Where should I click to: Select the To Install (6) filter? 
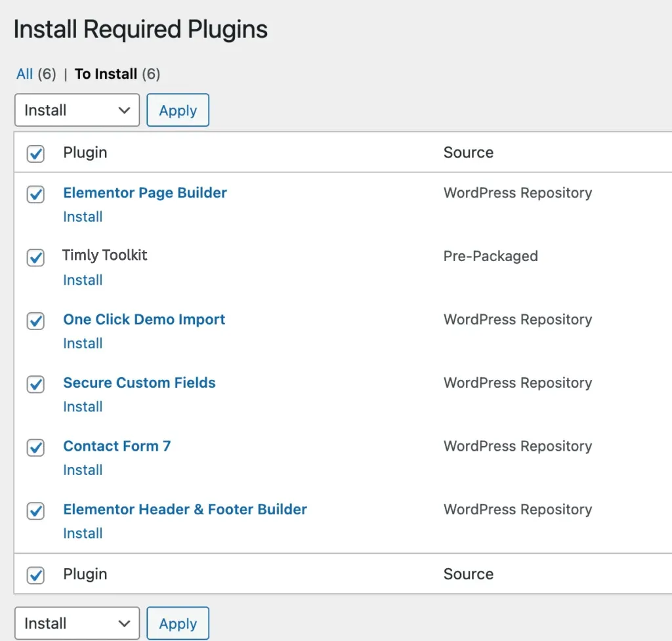click(x=106, y=73)
